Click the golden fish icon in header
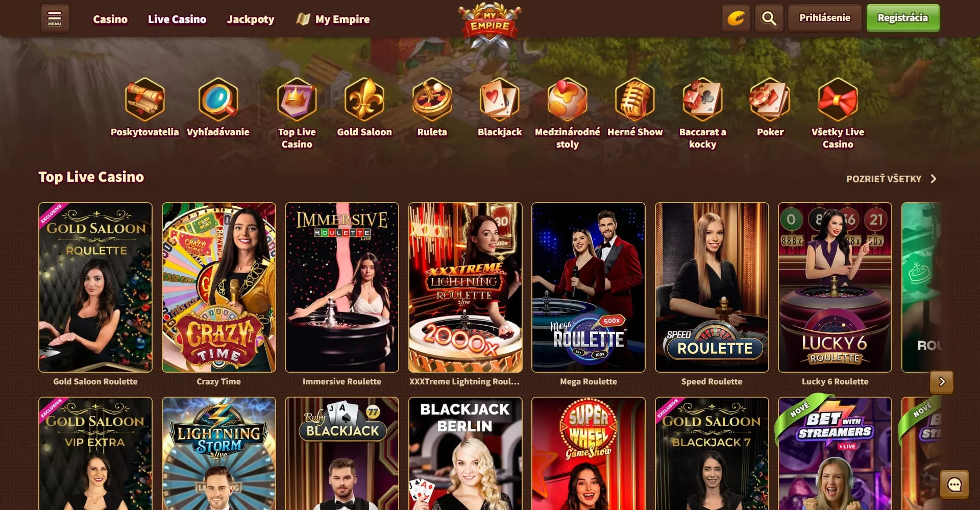The height and width of the screenshot is (510, 980). tap(736, 18)
